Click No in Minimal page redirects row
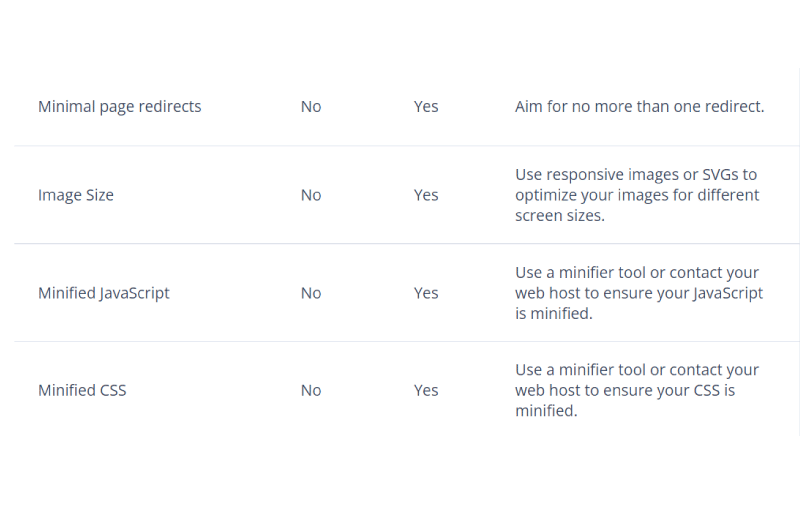Screen dimensions: 800x530 tap(311, 107)
